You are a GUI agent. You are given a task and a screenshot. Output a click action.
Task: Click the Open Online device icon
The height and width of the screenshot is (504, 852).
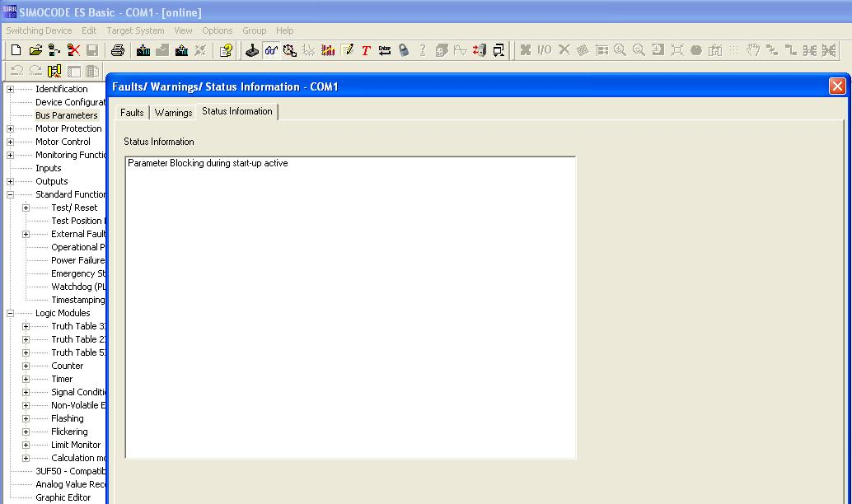(x=54, y=50)
